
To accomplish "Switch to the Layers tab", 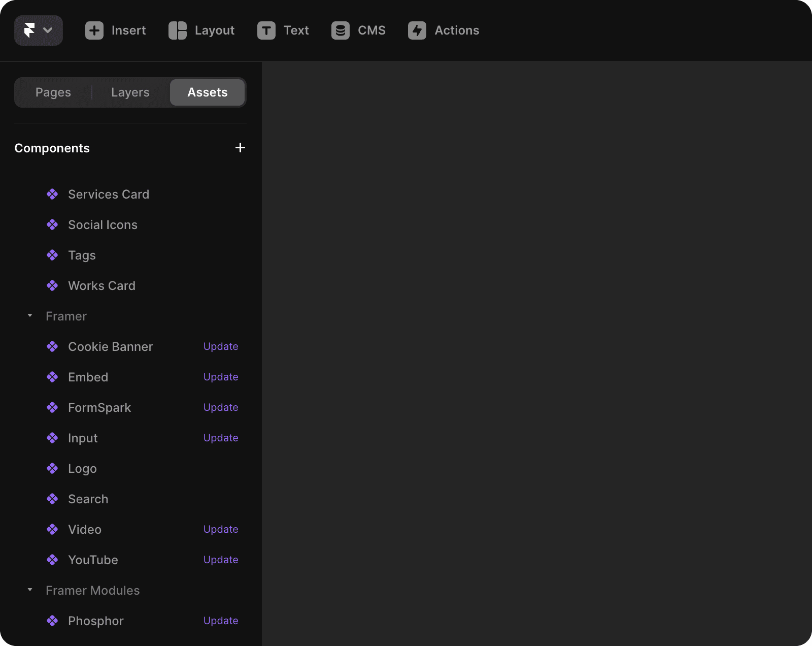I will 130,92.
